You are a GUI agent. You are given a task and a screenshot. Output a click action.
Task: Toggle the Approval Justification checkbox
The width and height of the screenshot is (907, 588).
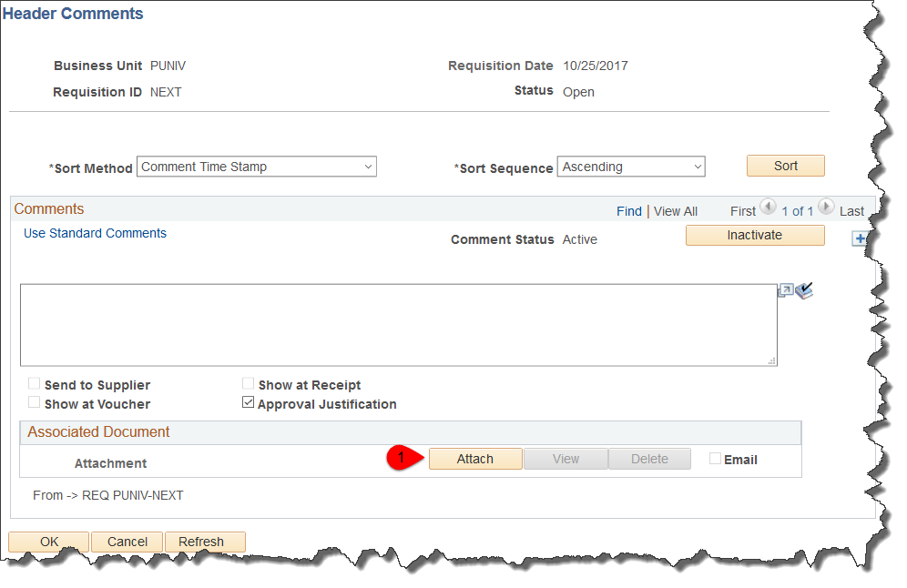click(x=248, y=403)
